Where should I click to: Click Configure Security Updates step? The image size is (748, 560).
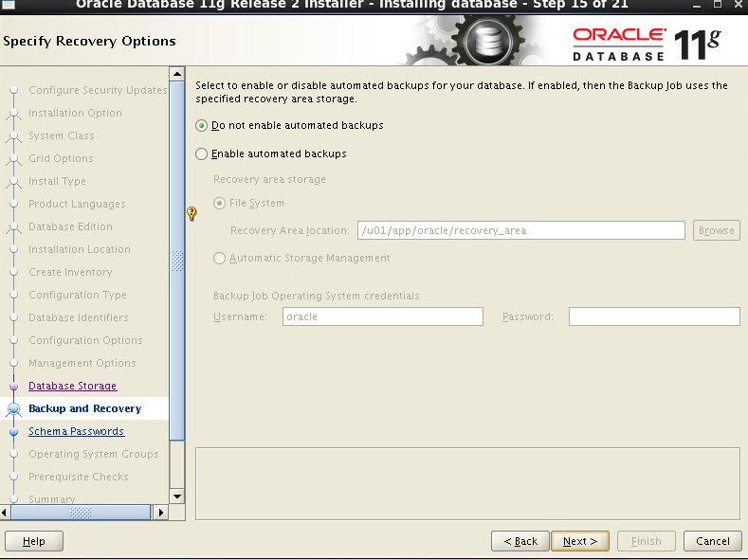[x=98, y=90]
